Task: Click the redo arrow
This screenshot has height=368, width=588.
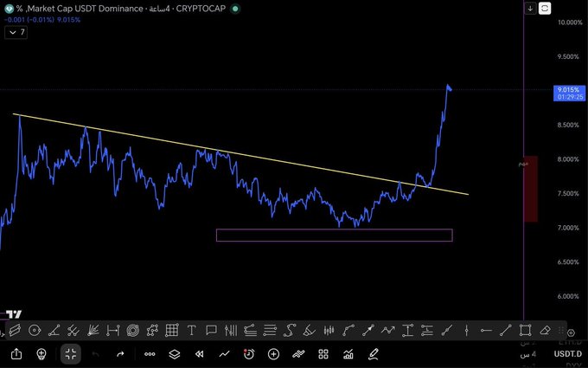Action: (120, 354)
